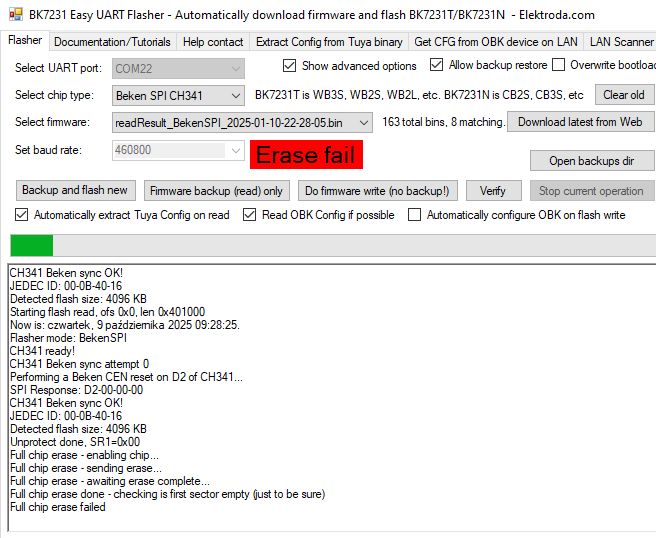Expand the baud rate 460800 dropdown
The height and width of the screenshot is (538, 656).
[236, 150]
